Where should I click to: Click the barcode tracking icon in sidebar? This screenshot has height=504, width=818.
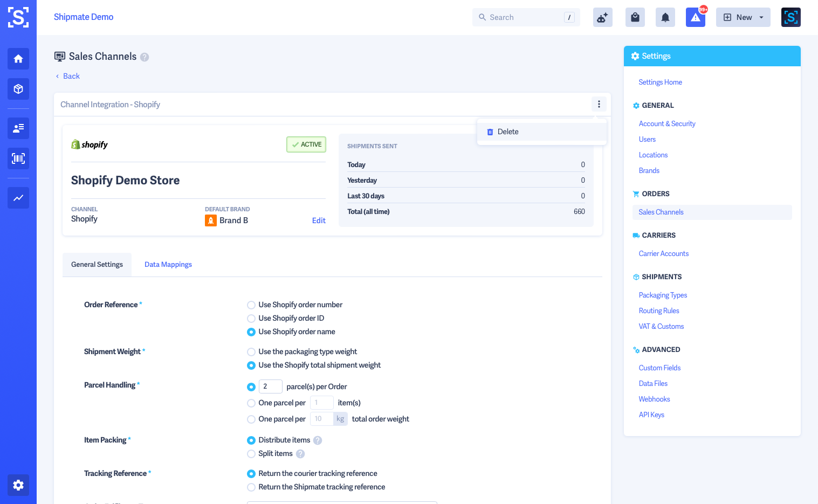(18, 158)
